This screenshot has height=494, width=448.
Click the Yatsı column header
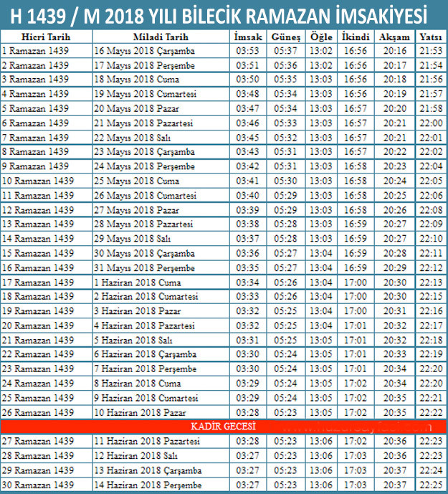click(x=430, y=37)
